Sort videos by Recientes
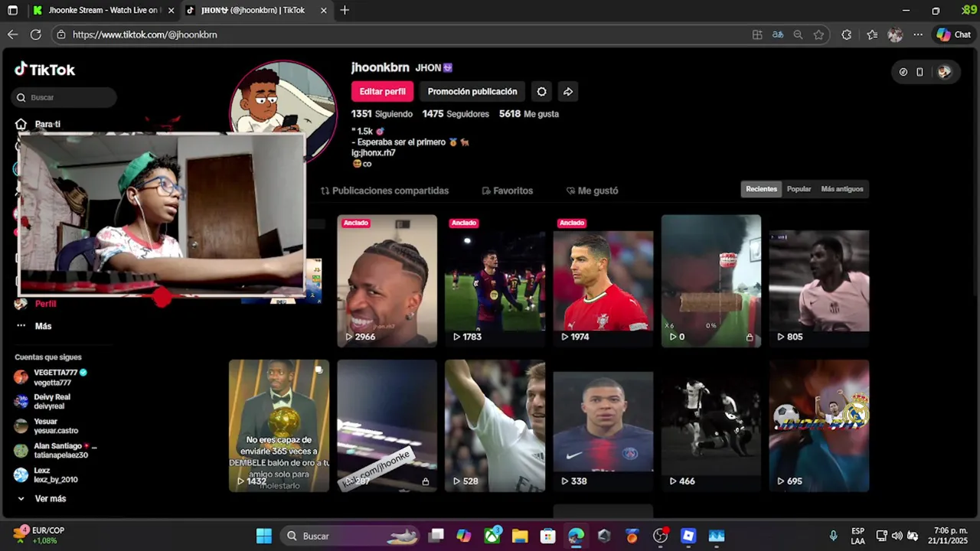Screen dimensions: 980x551 tap(761, 189)
